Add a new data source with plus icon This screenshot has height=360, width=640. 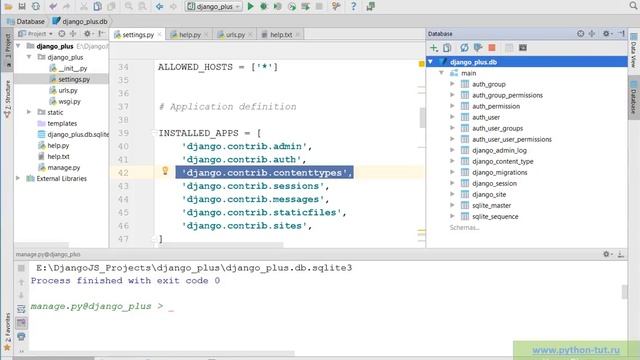(x=434, y=48)
